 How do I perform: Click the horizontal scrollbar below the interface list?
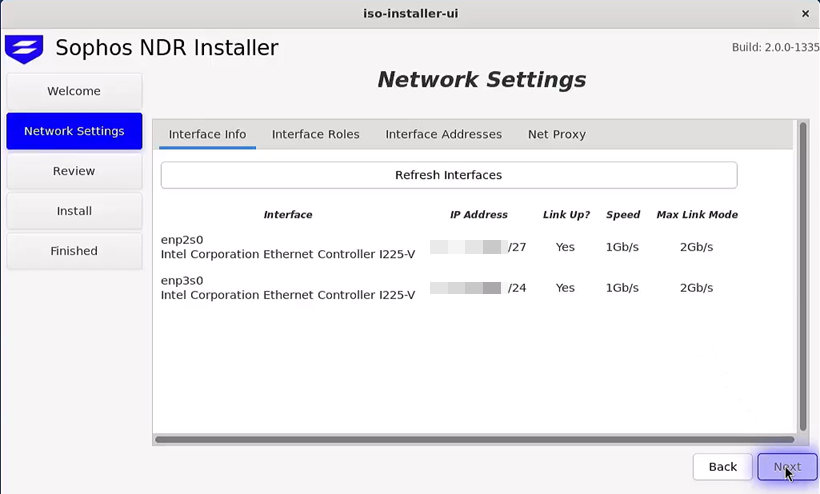(x=475, y=440)
